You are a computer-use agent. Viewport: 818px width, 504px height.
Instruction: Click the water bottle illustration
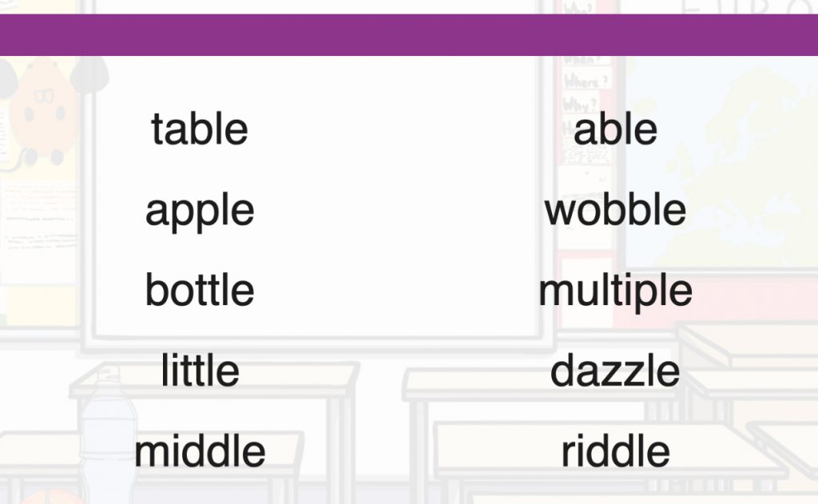coord(107,433)
